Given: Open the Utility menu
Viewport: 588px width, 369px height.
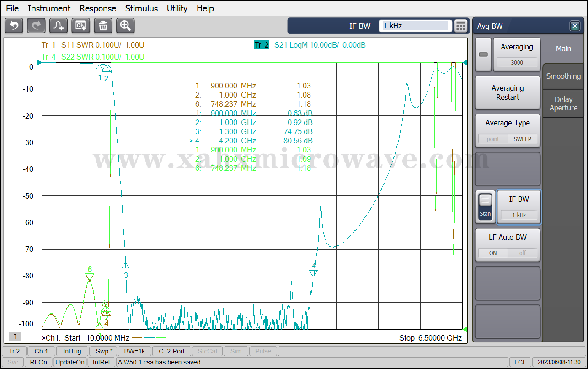Looking at the screenshot, I should 177,8.
